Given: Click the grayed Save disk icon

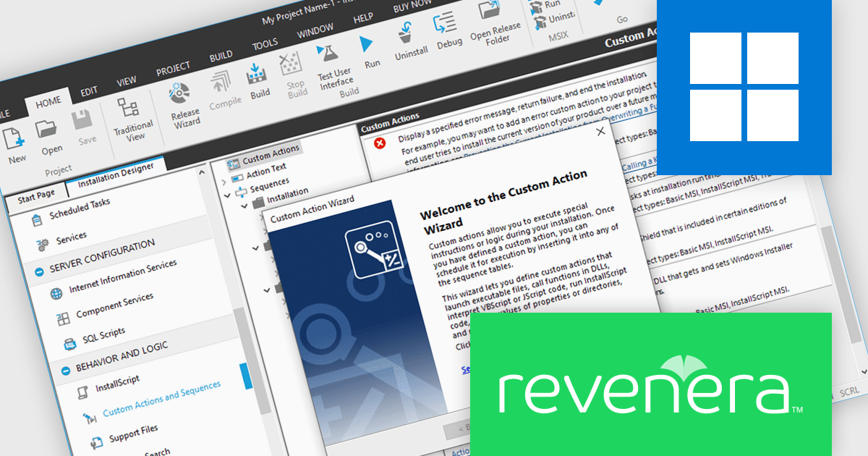Looking at the screenshot, I should (83, 121).
